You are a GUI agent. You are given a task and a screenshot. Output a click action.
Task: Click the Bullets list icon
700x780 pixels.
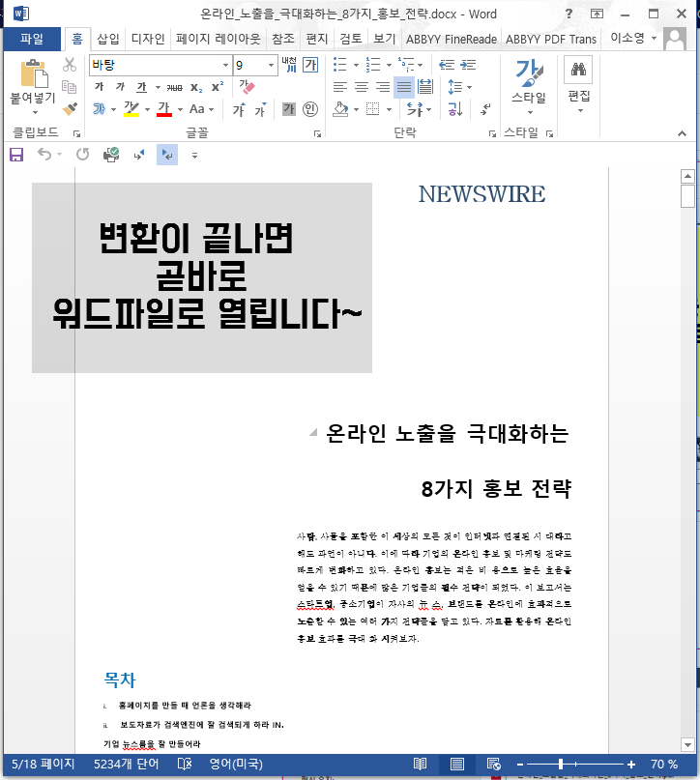339,65
